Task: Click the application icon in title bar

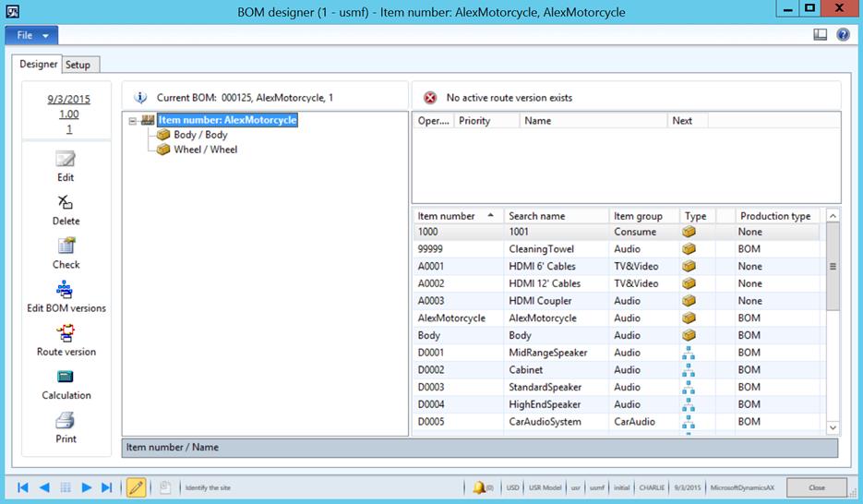Action: coord(13,11)
